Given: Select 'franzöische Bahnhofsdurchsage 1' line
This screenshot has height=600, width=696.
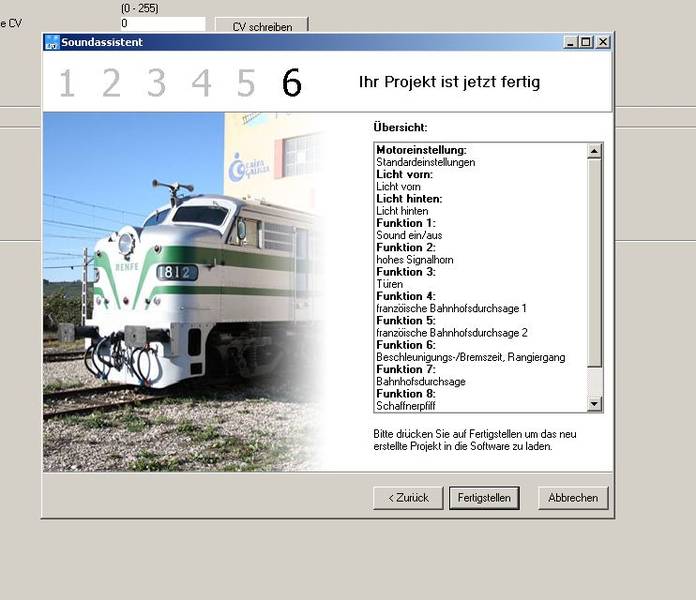Looking at the screenshot, I should tap(451, 308).
